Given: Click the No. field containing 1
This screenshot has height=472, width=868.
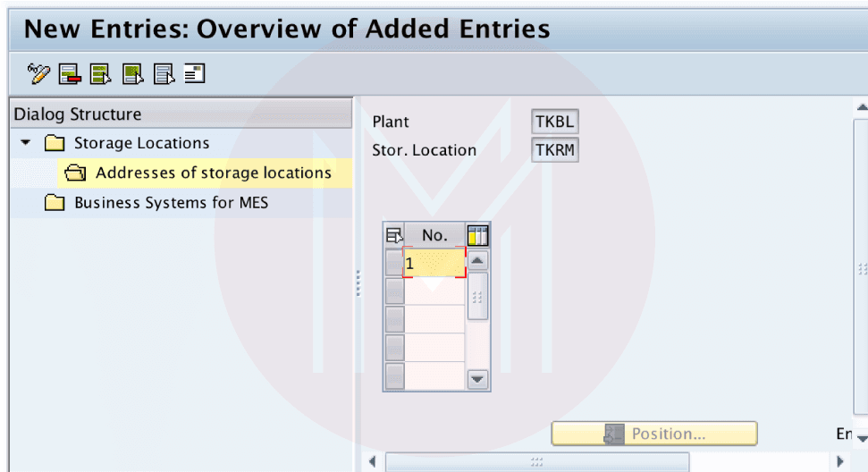Looking at the screenshot, I should (x=434, y=263).
